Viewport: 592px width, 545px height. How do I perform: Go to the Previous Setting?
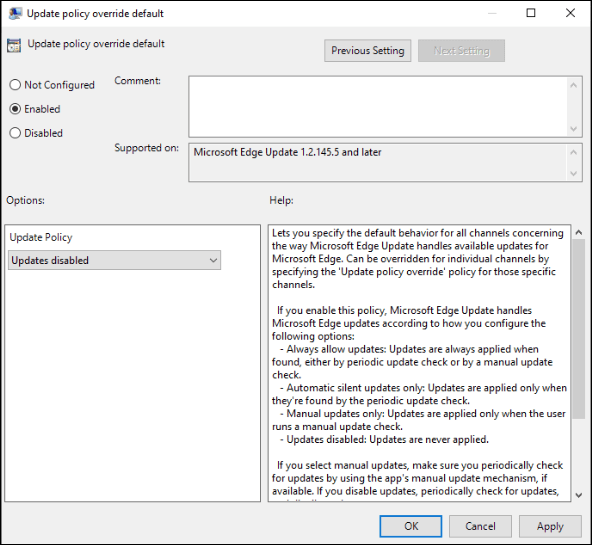[367, 51]
